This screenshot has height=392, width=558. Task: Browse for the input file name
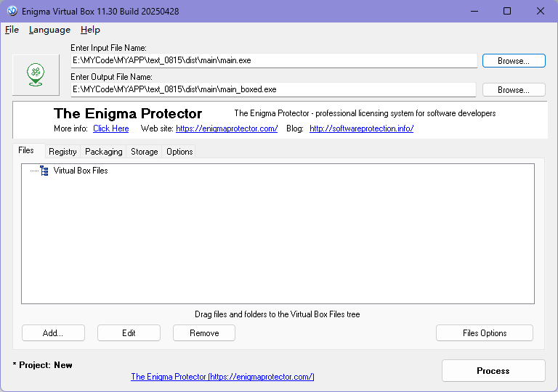(514, 61)
